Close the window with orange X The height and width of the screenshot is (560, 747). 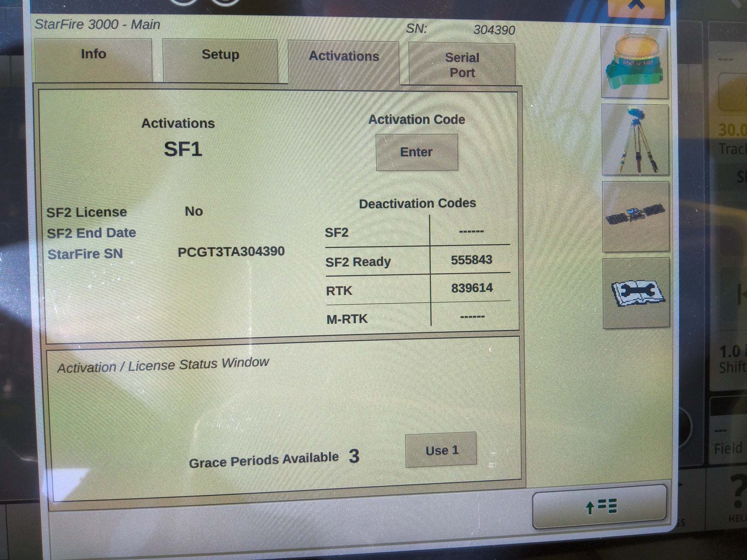point(636,7)
